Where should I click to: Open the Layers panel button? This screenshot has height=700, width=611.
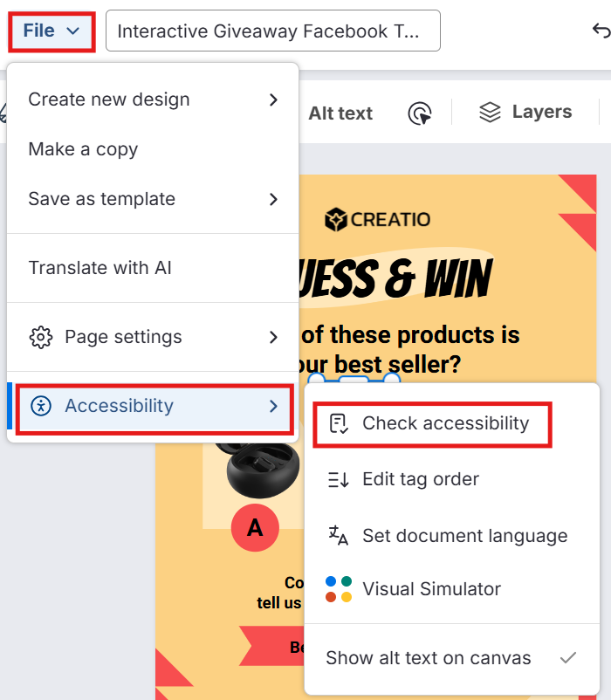pyautogui.click(x=525, y=113)
